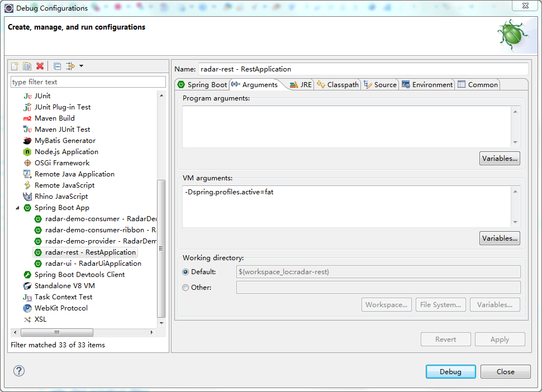Click the Remote Java Application icon
542x392 pixels.
[27, 174]
